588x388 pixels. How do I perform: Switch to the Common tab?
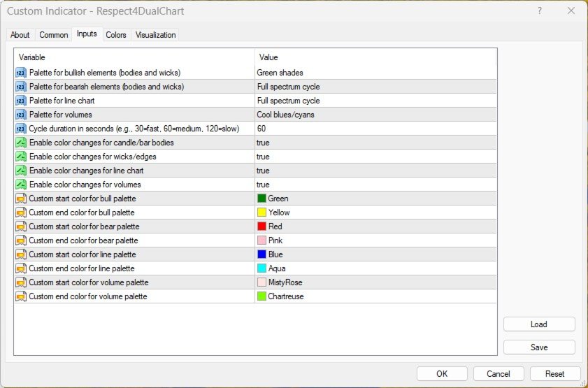pyautogui.click(x=54, y=35)
